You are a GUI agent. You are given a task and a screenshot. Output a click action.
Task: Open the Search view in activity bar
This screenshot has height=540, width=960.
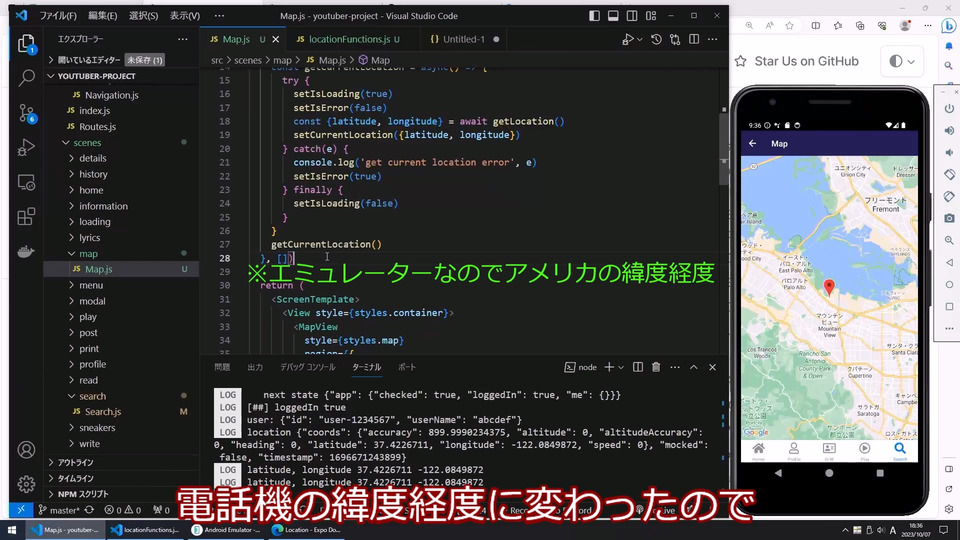26,78
